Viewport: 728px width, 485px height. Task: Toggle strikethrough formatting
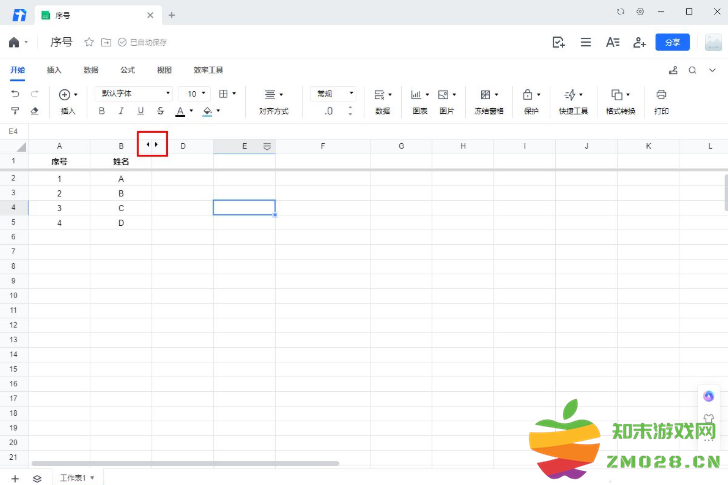pyautogui.click(x=160, y=111)
